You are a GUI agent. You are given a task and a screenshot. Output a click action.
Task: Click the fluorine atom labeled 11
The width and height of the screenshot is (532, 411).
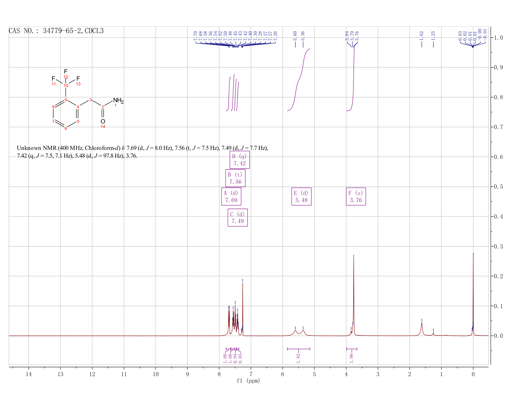54,78
